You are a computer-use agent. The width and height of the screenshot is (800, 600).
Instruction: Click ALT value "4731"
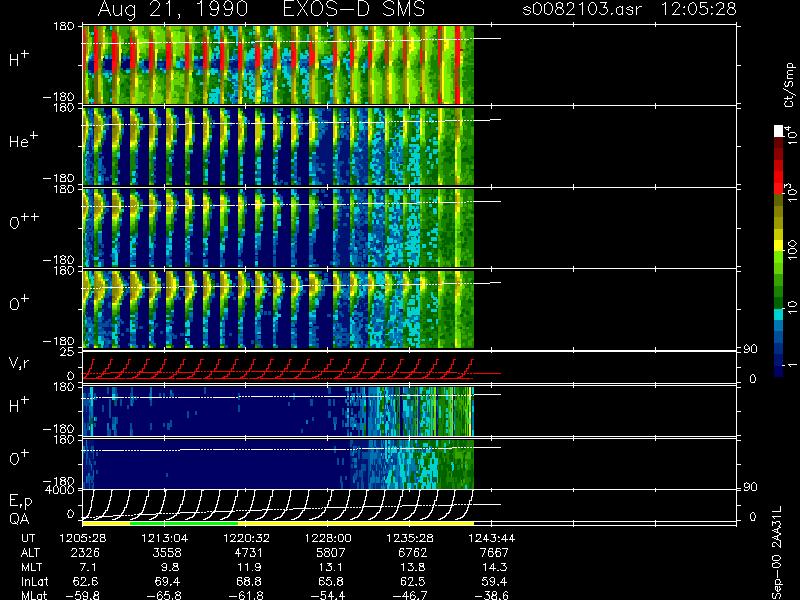pos(248,553)
